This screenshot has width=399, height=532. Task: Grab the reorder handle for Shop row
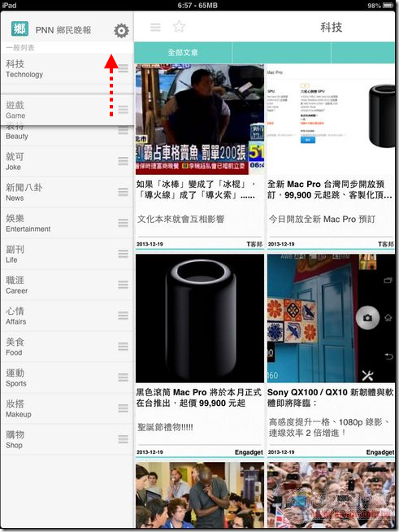click(124, 439)
